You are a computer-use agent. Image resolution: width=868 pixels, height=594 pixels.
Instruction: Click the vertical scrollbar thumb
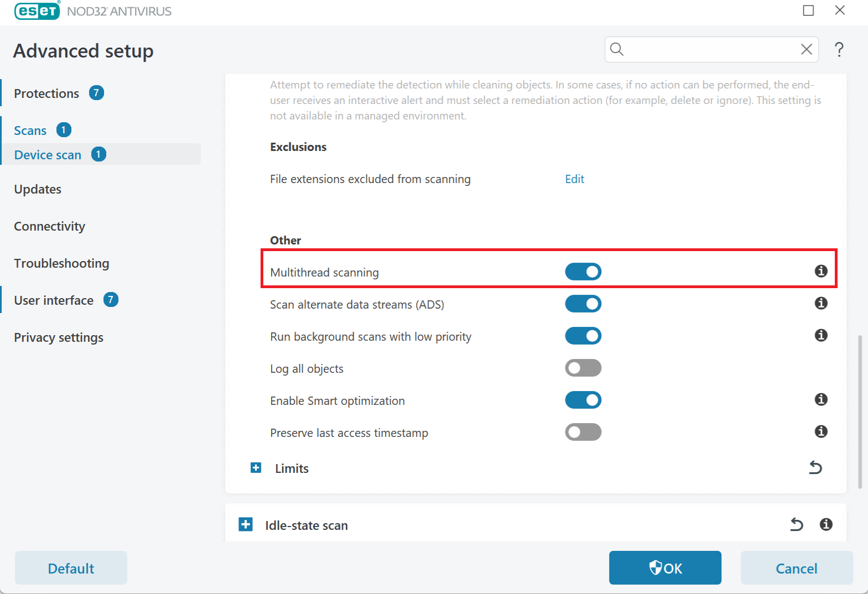point(860,411)
